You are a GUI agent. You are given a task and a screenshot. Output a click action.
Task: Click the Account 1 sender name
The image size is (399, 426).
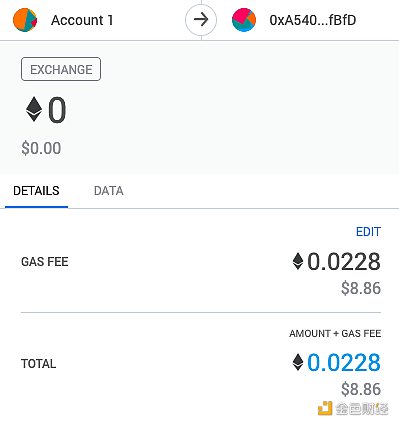82,20
